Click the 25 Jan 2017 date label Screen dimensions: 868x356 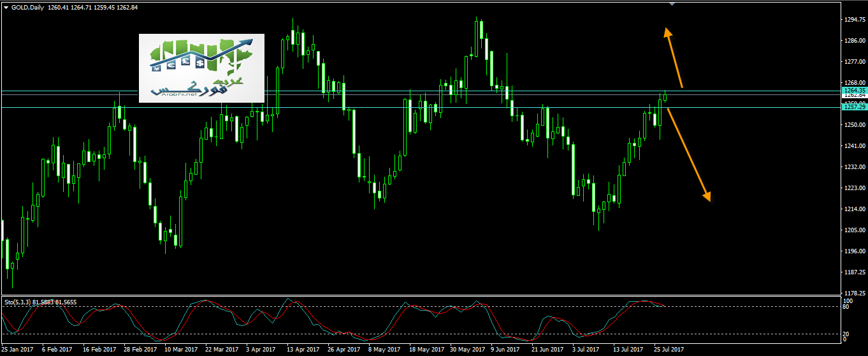click(x=17, y=350)
